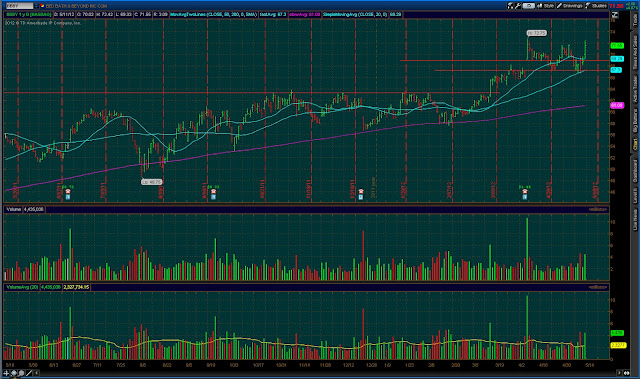Click the earnings phone icon near 9/19

[213, 191]
